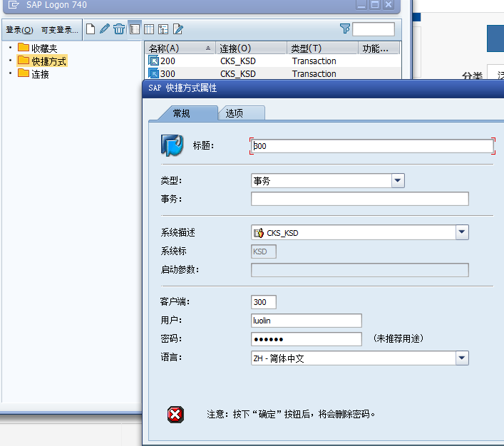Select the 收藏夹 tree item
The width and height of the screenshot is (504, 446).
click(x=44, y=48)
